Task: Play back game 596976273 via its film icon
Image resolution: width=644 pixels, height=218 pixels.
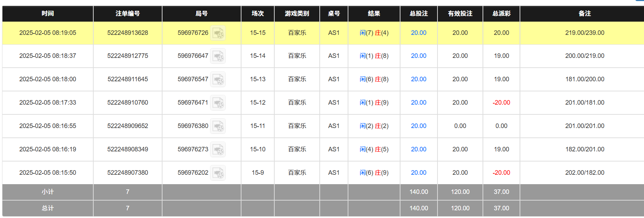Action: click(x=218, y=149)
